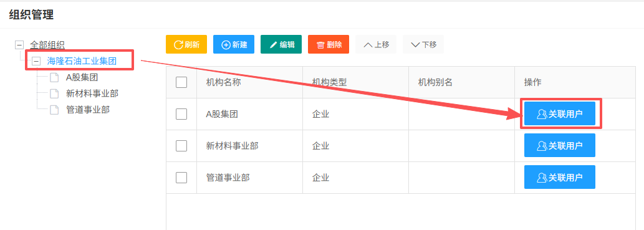Select 管道事业部 in the organization tree

click(x=88, y=110)
